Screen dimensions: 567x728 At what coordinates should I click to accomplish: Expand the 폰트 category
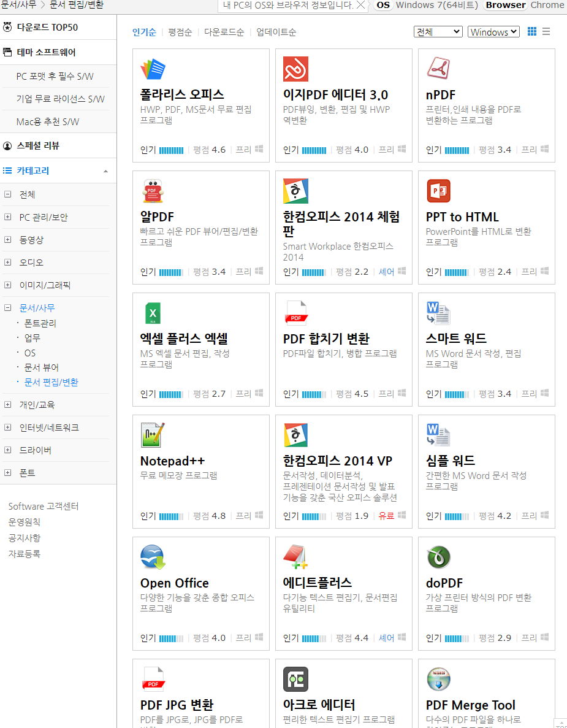[x=7, y=473]
